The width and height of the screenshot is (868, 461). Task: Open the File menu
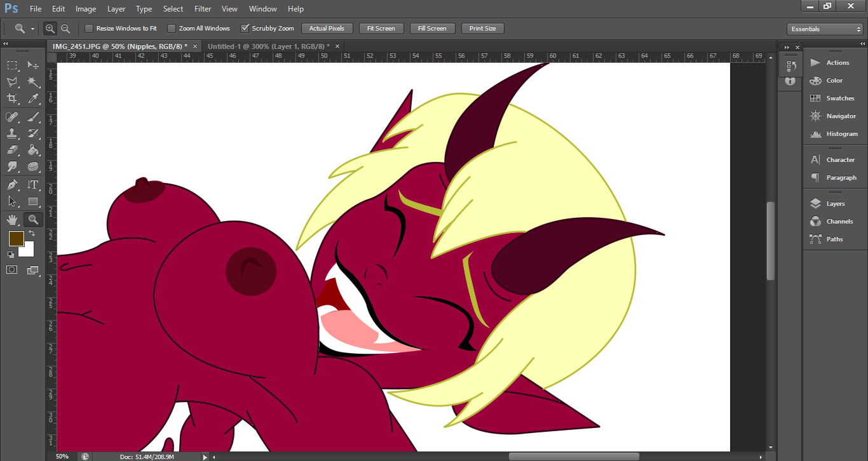point(36,9)
